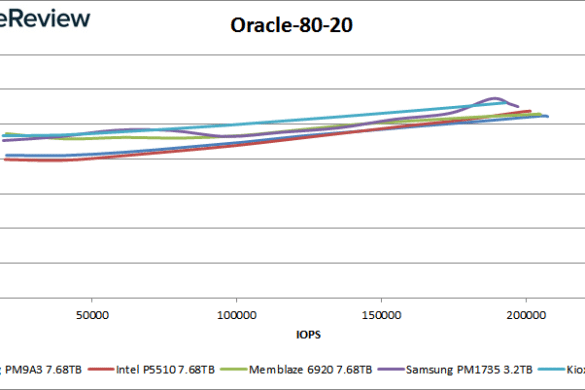Viewport: 585px width, 390px height.
Task: Click the red Intel P5510 legend swatch
Action: click(x=101, y=369)
